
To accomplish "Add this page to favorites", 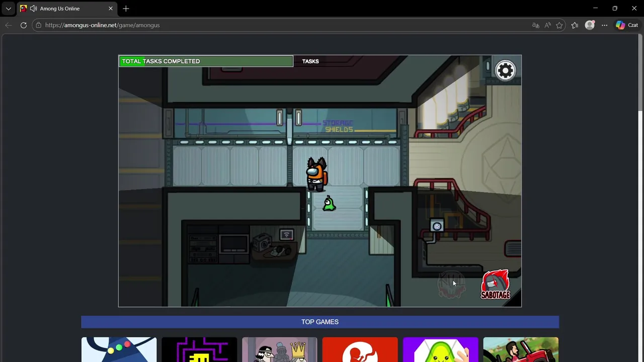I will pyautogui.click(x=559, y=25).
